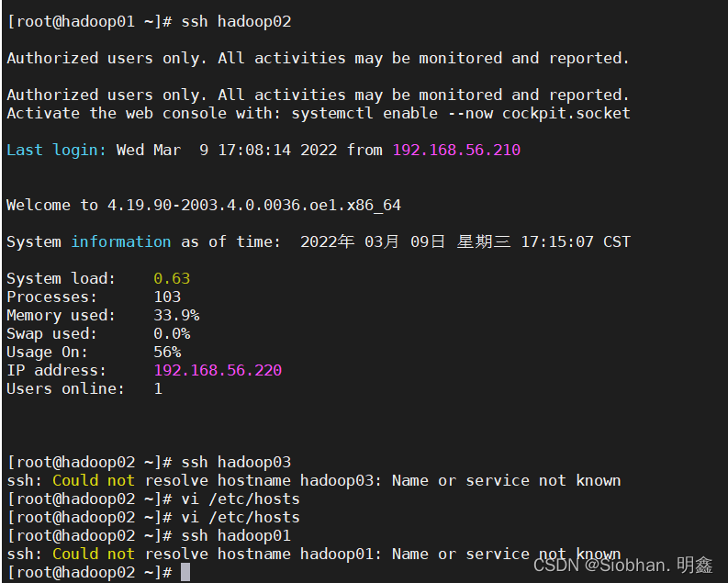The image size is (728, 583).
Task: Click the Swap used value 0.0%
Action: pos(172,333)
